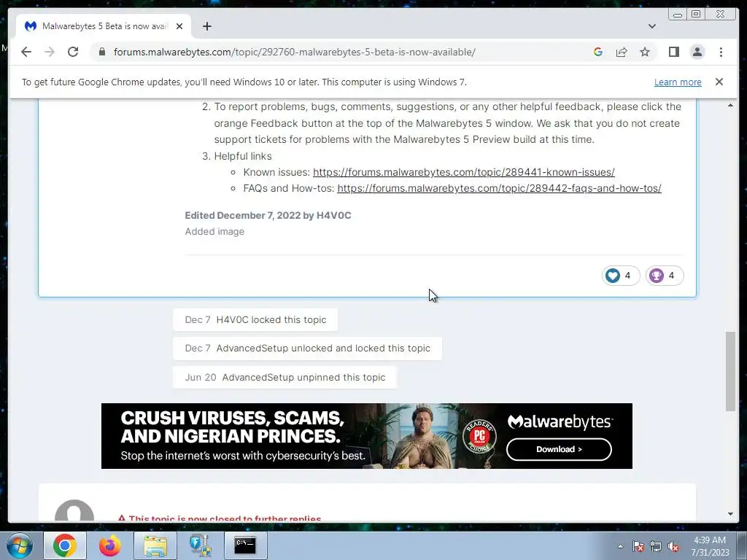Screen dimensions: 747x560
Task: Open the Chrome three-dot menu
Action: tap(721, 52)
